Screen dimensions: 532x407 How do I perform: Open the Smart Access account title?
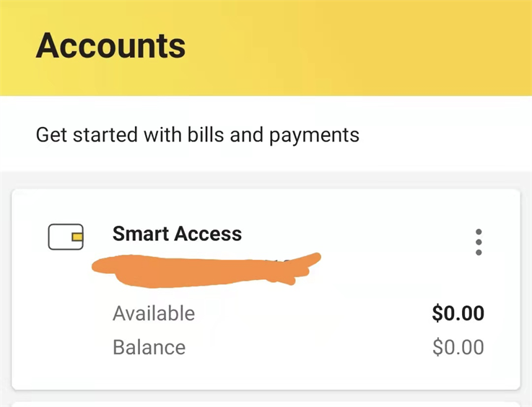click(177, 234)
